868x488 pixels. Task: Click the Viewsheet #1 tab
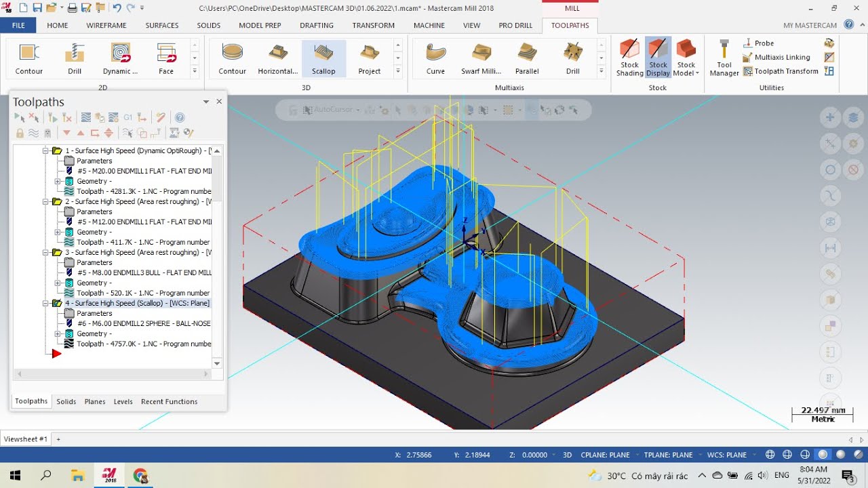(26, 439)
